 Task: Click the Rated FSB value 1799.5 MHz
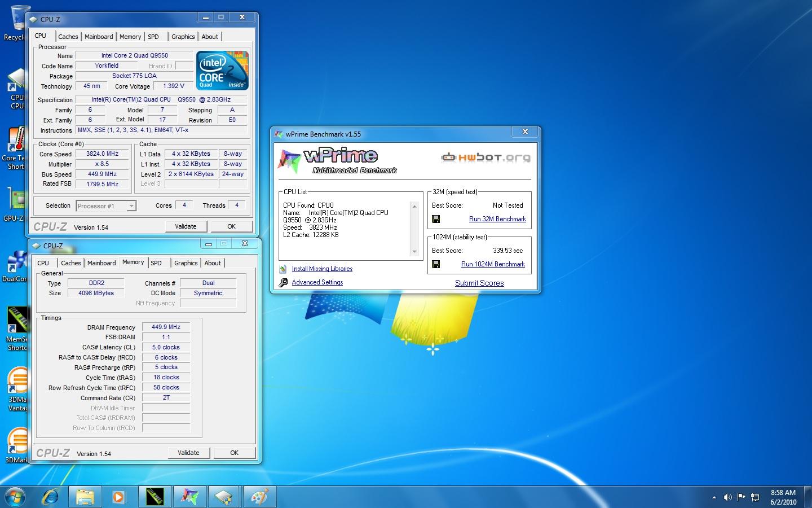pos(102,184)
